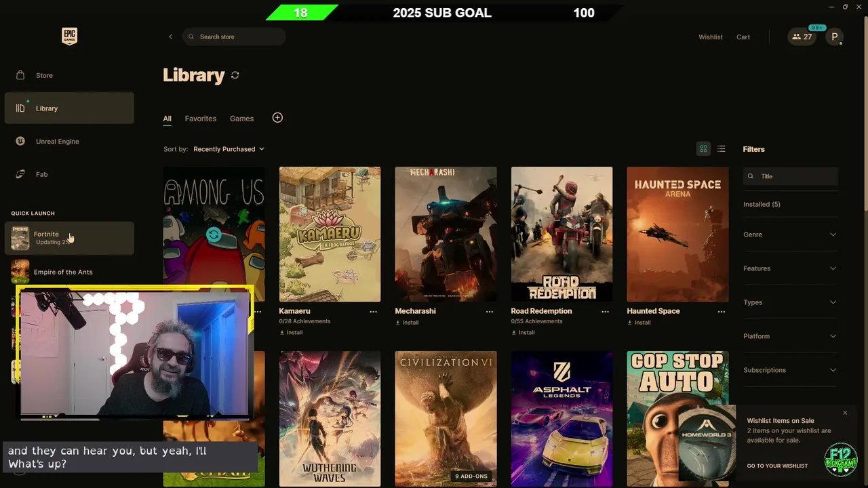The height and width of the screenshot is (488, 868).
Task: Expand the Types filter
Action: (791, 302)
